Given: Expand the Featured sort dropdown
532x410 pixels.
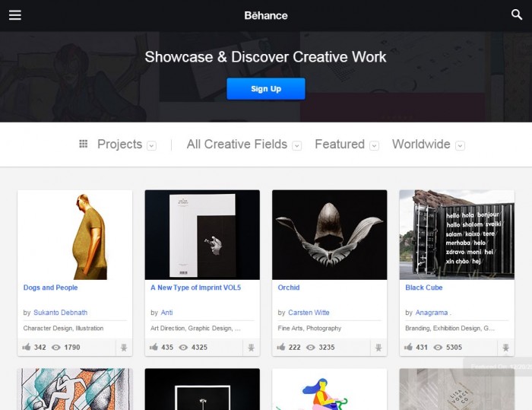Looking at the screenshot, I should [x=374, y=145].
